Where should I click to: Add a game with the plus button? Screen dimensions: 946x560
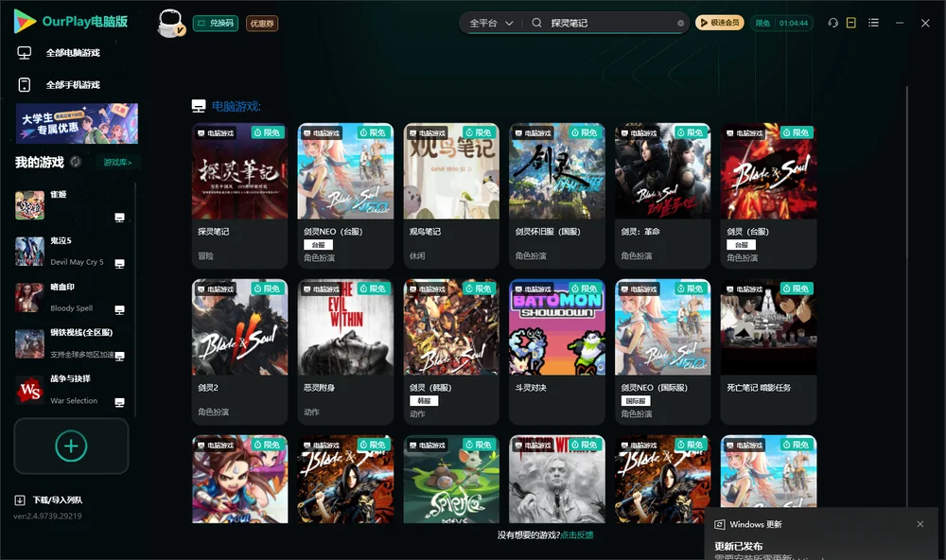point(71,446)
